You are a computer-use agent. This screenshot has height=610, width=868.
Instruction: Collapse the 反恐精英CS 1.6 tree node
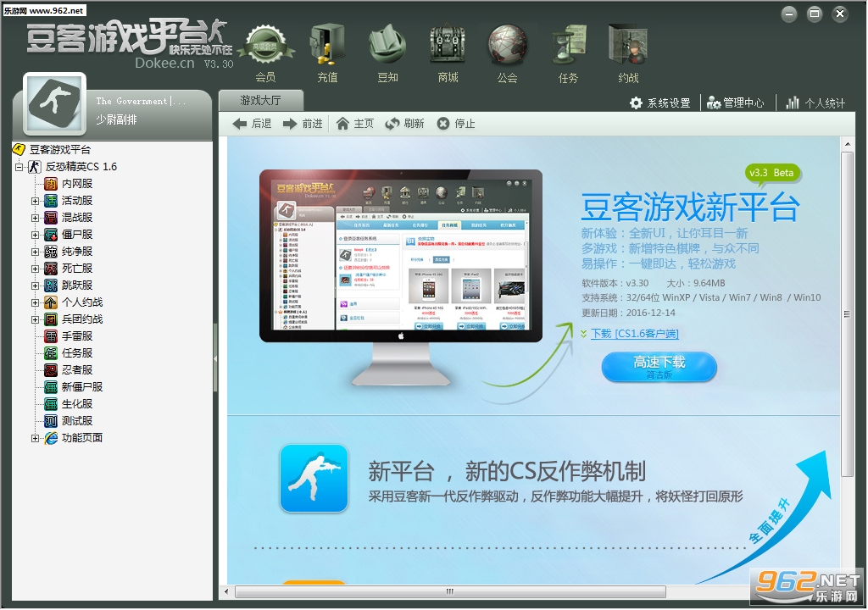click(x=19, y=167)
